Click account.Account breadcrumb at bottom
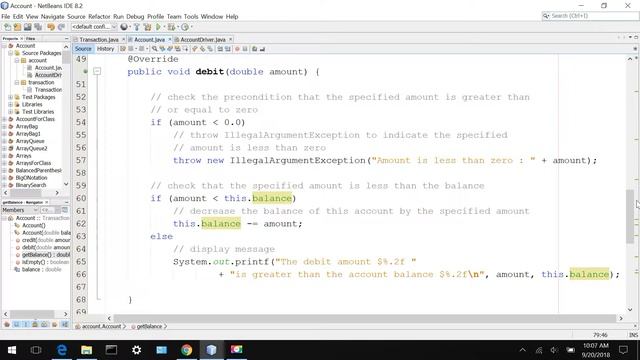The image size is (640, 360). point(101,327)
